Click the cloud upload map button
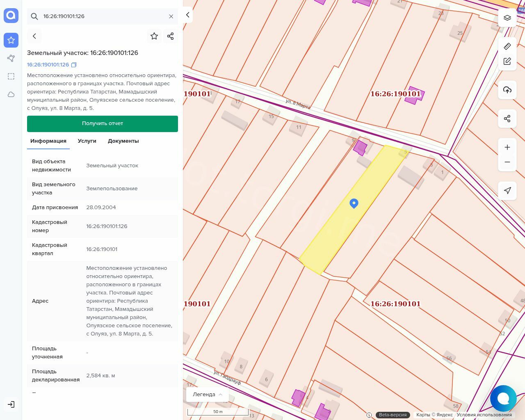The image size is (525, 420). tap(507, 90)
